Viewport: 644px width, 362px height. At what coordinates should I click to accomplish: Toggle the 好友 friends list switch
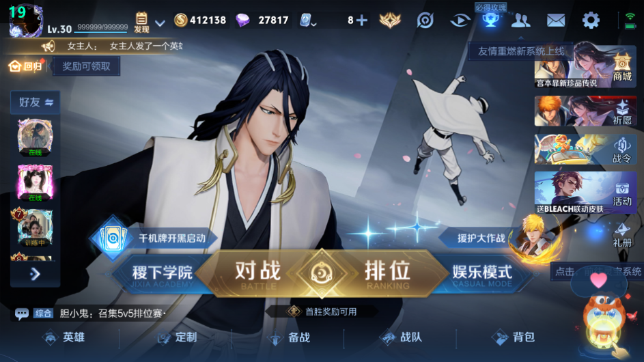(x=36, y=102)
